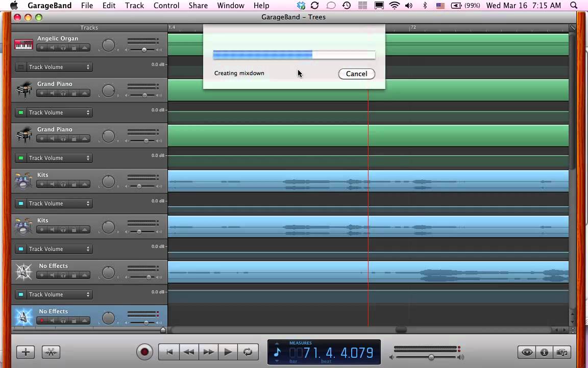
Task: Go to the beginning of the song
Action: (169, 352)
